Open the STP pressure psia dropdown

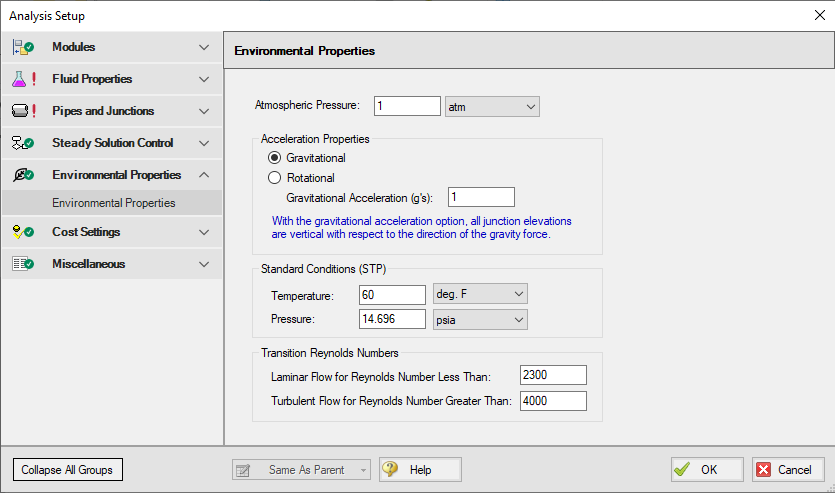[x=479, y=320]
